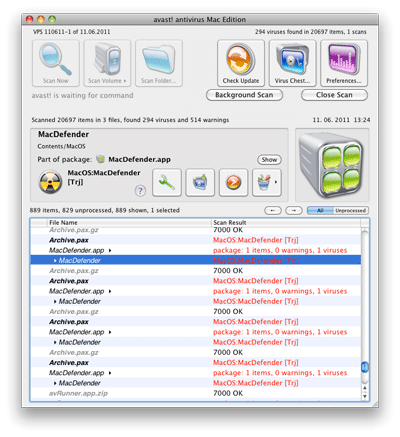Image resolution: width=400 pixels, height=437 pixels.
Task: Expand MacDefender triangle directly above avRunner.app.zip
Action: (x=55, y=383)
